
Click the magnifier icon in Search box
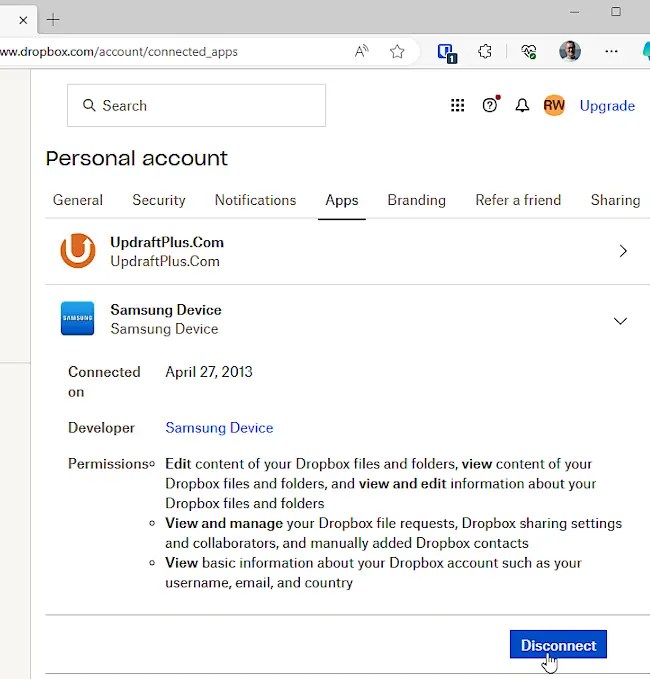(x=89, y=105)
